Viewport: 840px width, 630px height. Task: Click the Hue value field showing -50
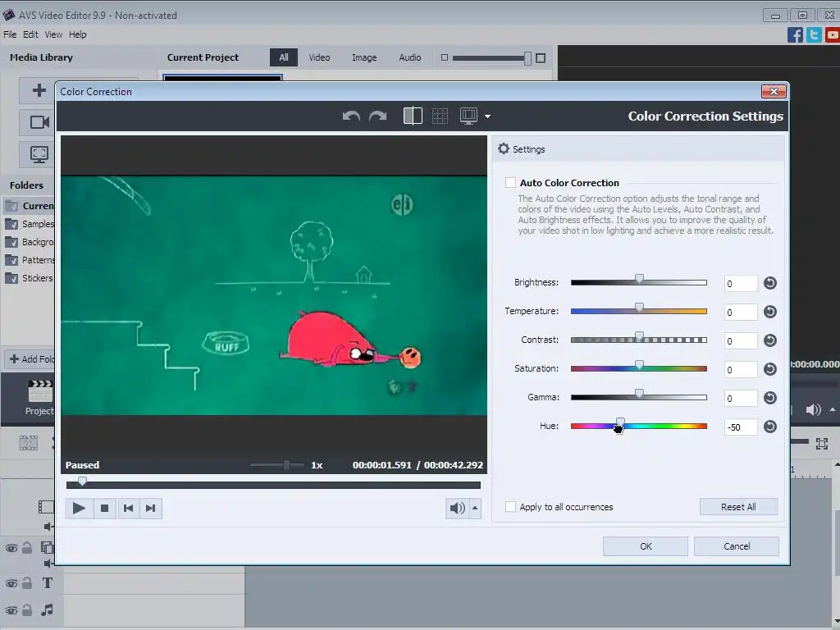(741, 427)
